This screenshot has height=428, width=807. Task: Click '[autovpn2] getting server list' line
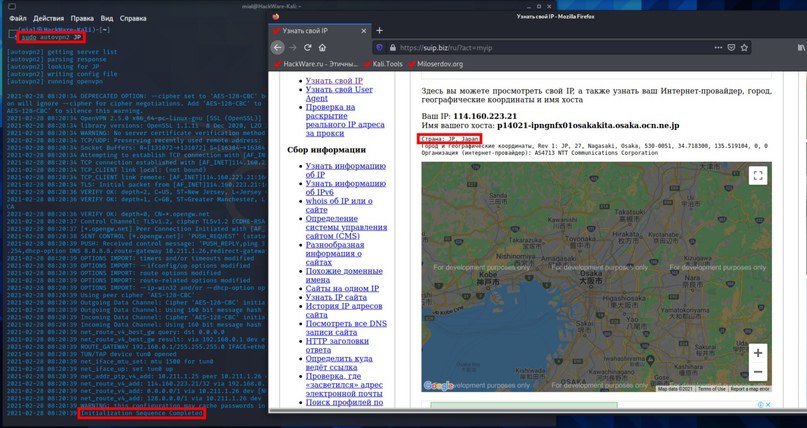(x=62, y=52)
